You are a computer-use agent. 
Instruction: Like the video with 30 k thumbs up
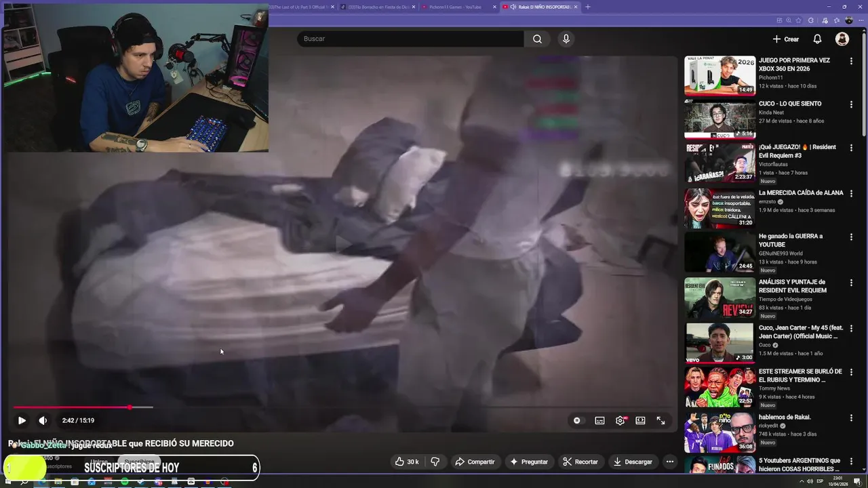tap(407, 462)
